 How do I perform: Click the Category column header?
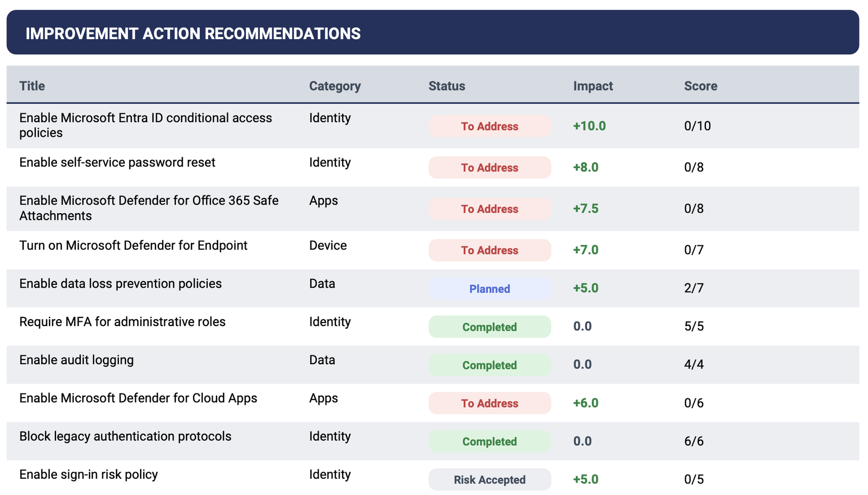[335, 86]
